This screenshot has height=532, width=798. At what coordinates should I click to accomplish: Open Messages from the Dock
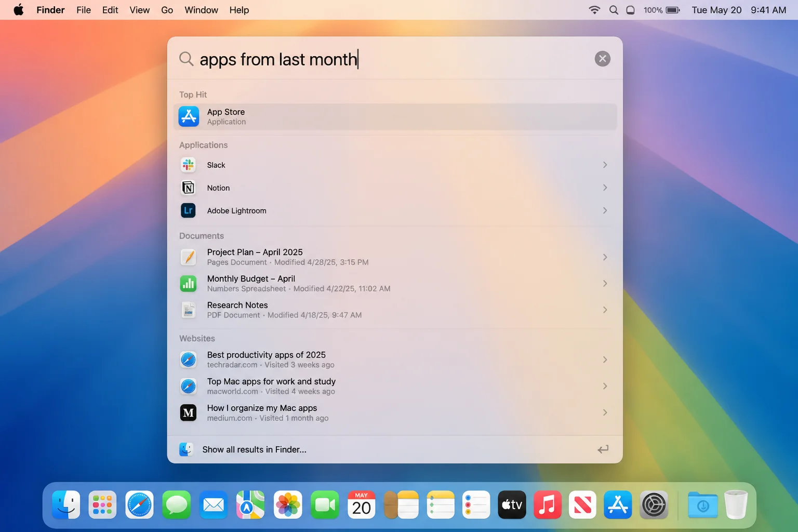coord(177,504)
